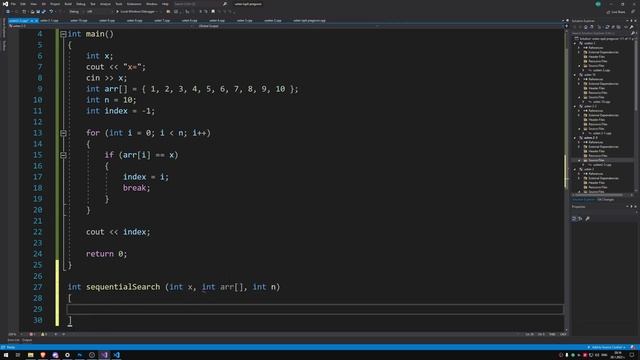The height and width of the screenshot is (360, 640).
Task: Open the Project menu
Action: point(55,4)
